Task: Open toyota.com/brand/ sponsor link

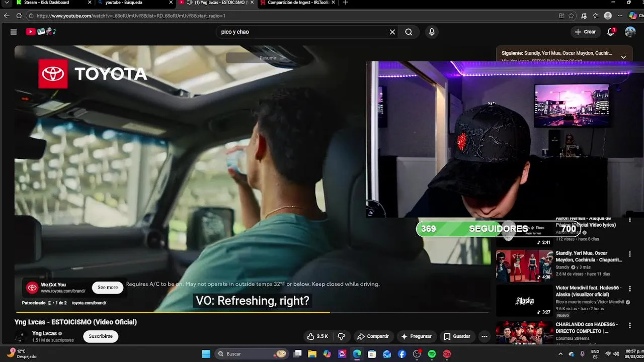Action: [x=89, y=303]
